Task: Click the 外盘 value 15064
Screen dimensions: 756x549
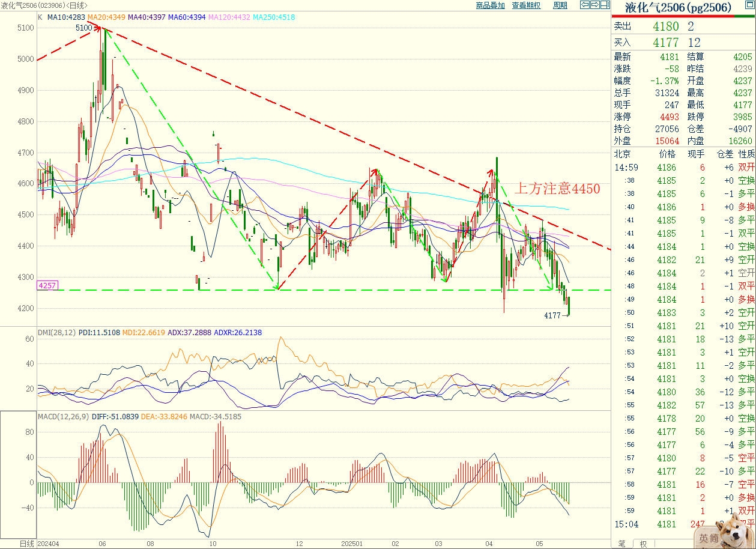Action: pos(667,141)
